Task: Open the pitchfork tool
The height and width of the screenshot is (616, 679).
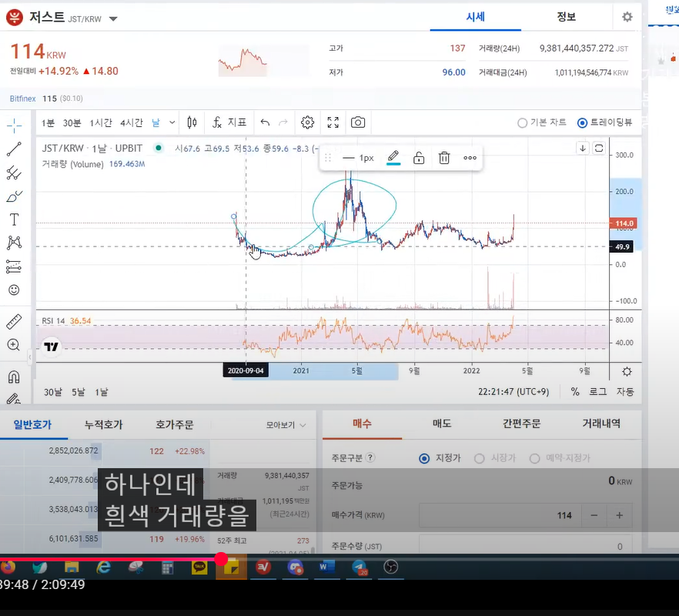Action: [x=14, y=172]
